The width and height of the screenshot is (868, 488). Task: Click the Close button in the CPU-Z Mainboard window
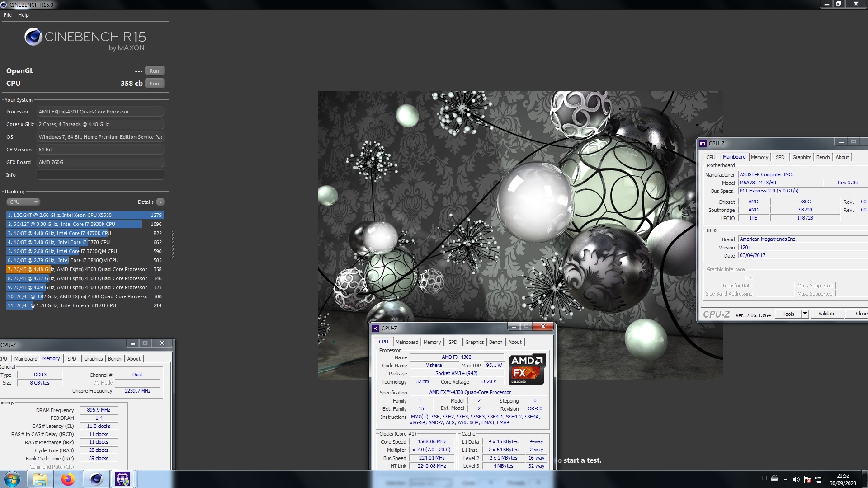pos(857,314)
